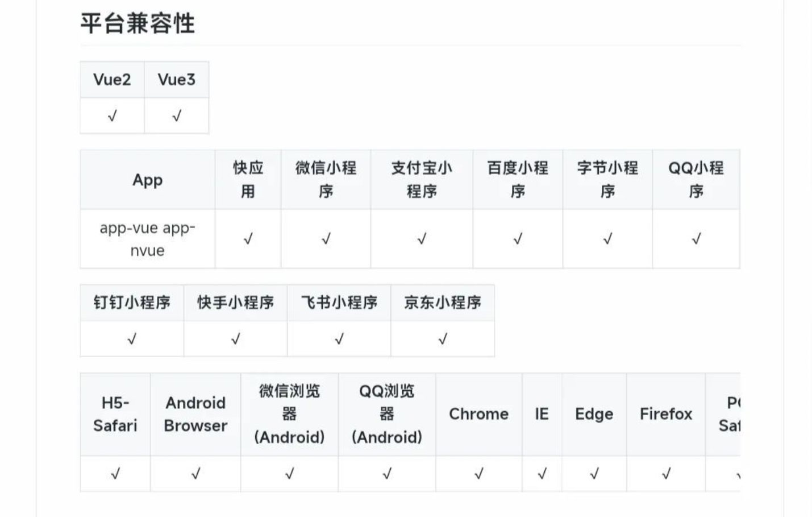This screenshot has height=517, width=812.
Task: Click the QQ小程序 header cell
Action: coord(696,180)
